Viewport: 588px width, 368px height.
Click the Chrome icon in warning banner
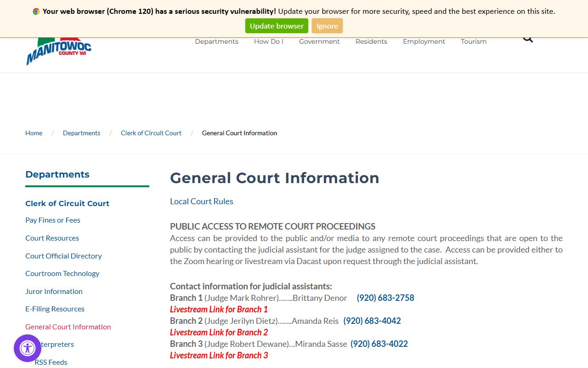click(36, 11)
